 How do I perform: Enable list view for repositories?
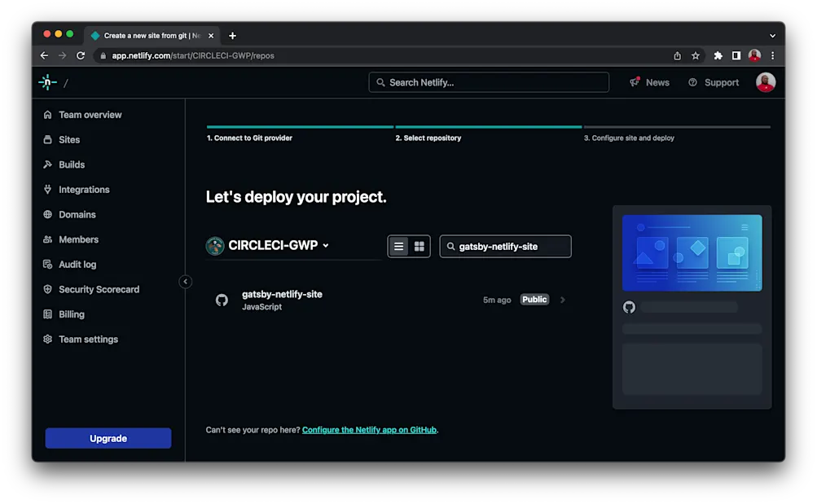pos(398,246)
